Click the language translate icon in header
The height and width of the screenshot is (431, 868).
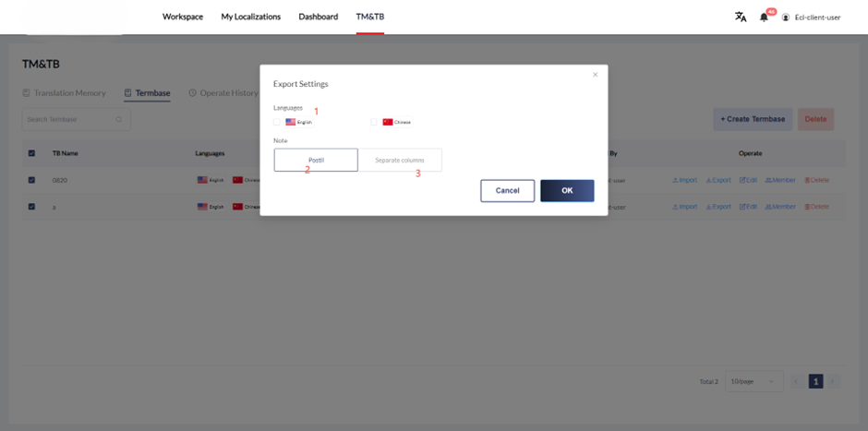tap(741, 17)
